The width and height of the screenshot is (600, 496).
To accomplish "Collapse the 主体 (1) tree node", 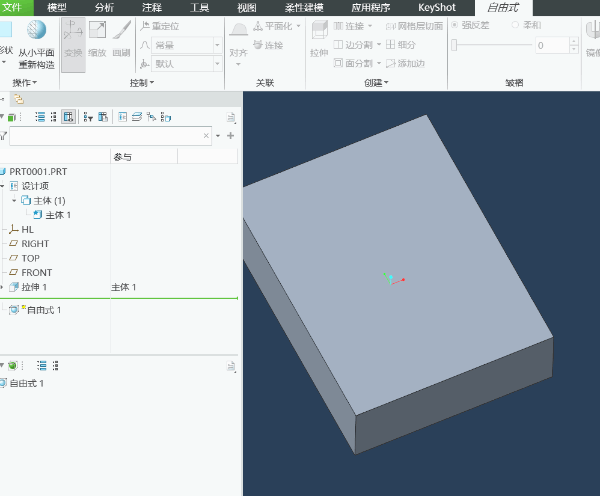I will (14, 200).
